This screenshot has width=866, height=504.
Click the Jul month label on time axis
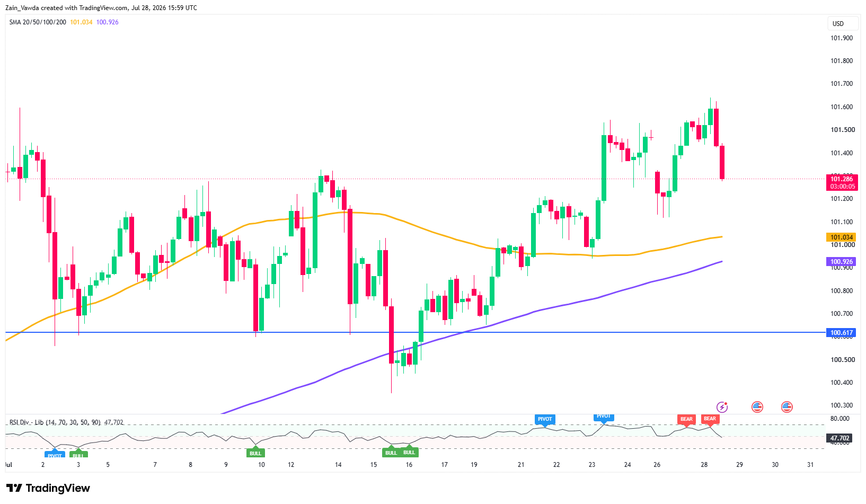[x=8, y=465]
